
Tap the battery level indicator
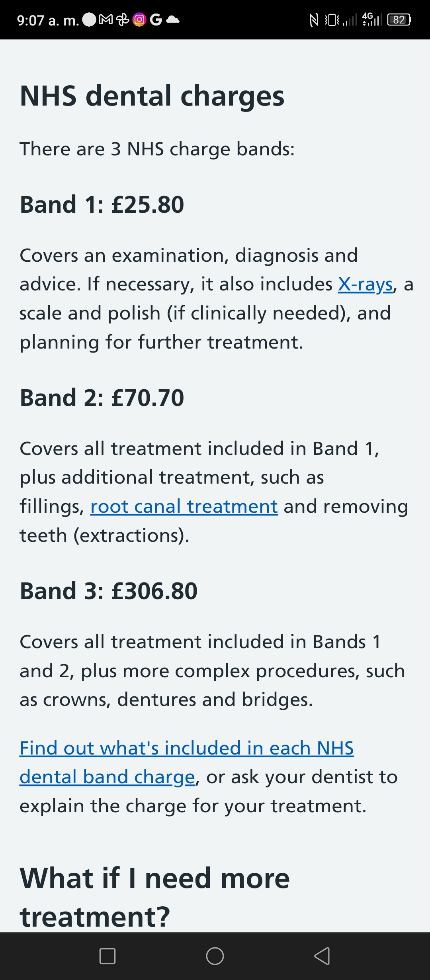(x=399, y=20)
